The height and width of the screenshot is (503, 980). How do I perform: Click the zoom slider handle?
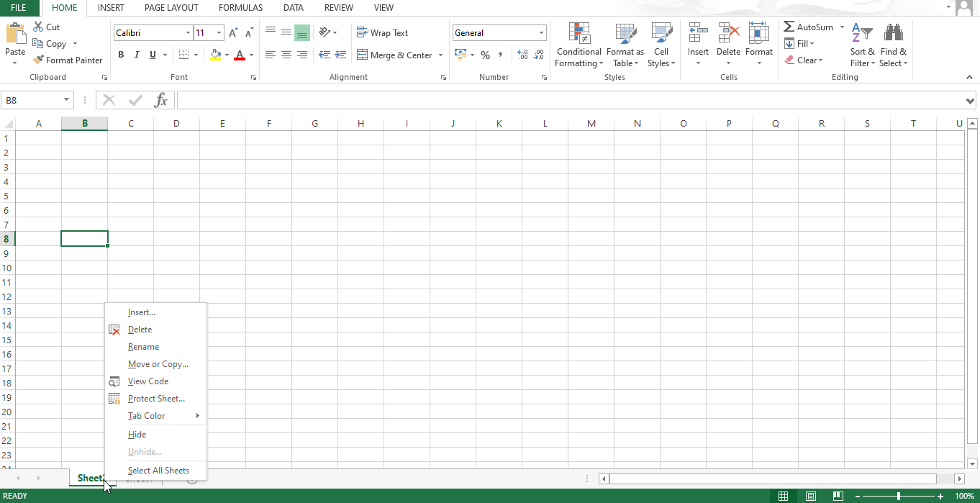899,496
